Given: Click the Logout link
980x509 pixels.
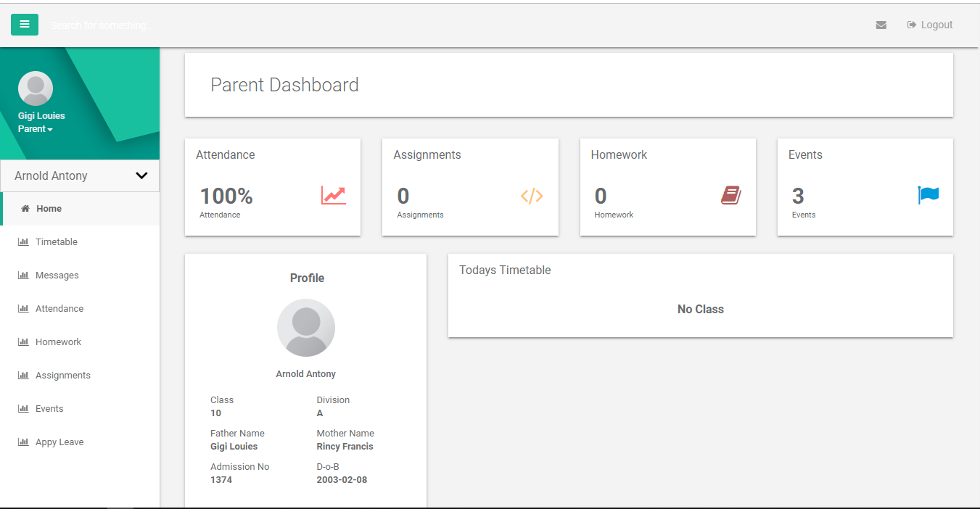Looking at the screenshot, I should click(x=930, y=25).
